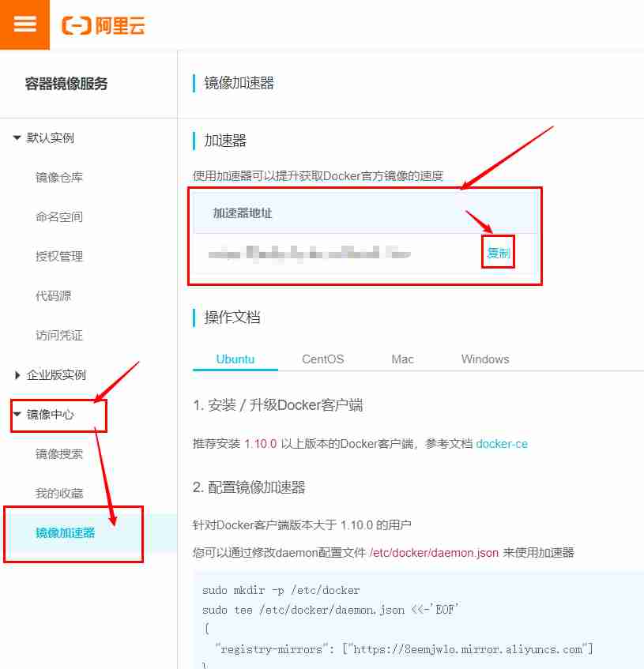Screen dimensions: 644x669
Task: Click the 容器镜像服务 sidebar title
Action: 66,84
